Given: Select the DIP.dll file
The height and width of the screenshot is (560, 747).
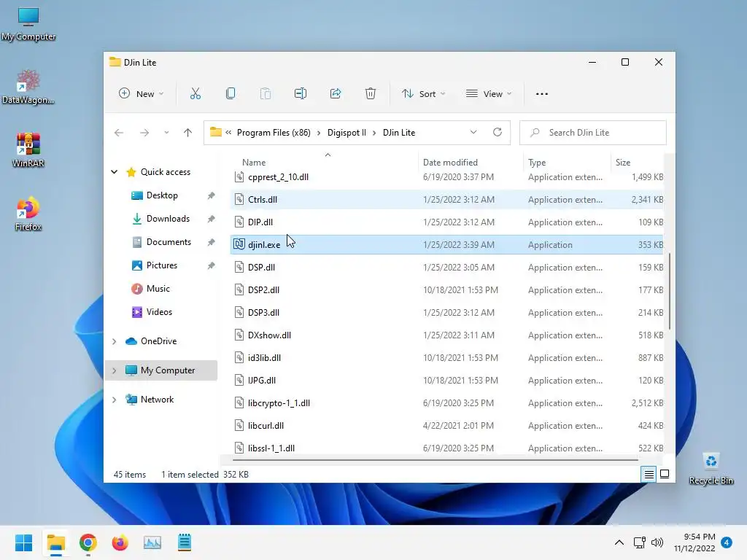Looking at the screenshot, I should tap(446, 222).
